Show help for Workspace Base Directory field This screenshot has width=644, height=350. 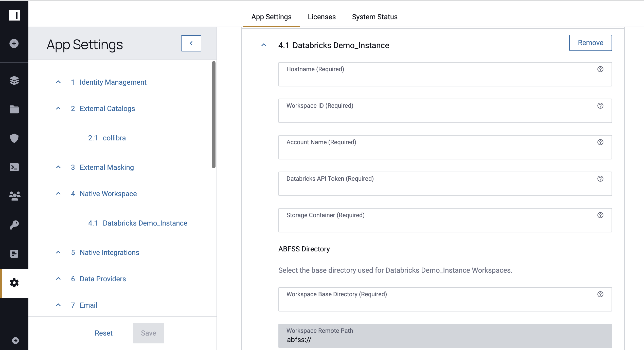[x=600, y=294]
